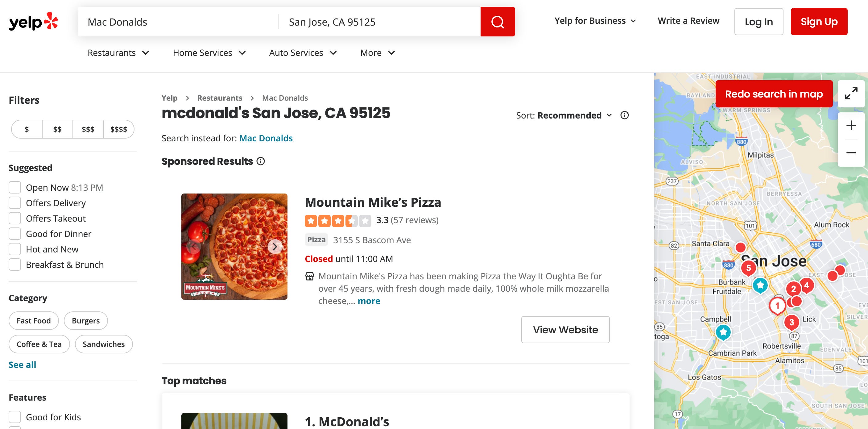
Task: Zoom out on the map
Action: point(851,153)
